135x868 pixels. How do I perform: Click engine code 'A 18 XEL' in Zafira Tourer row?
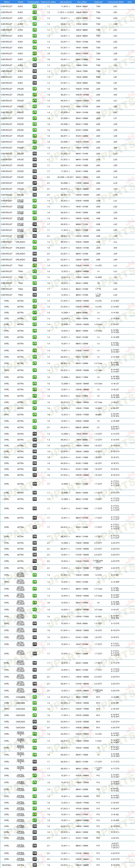tap(115, 814)
